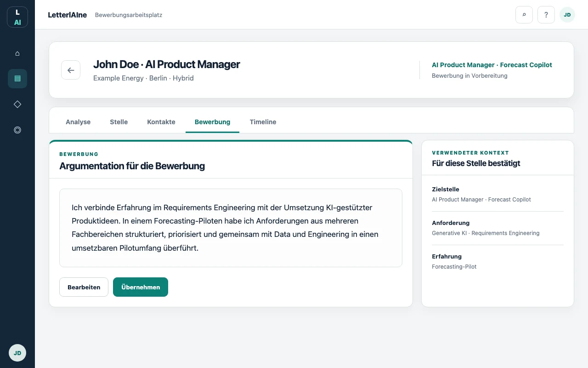Click the Zielstelle context entry
588x368 pixels.
click(498, 195)
